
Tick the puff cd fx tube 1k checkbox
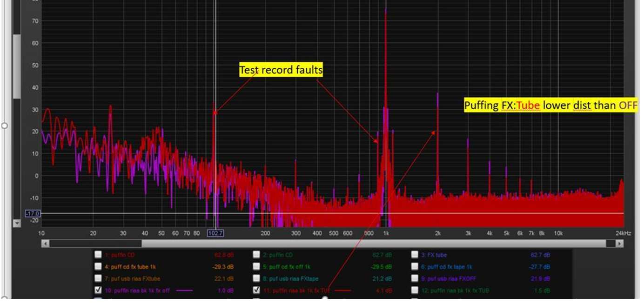98,267
